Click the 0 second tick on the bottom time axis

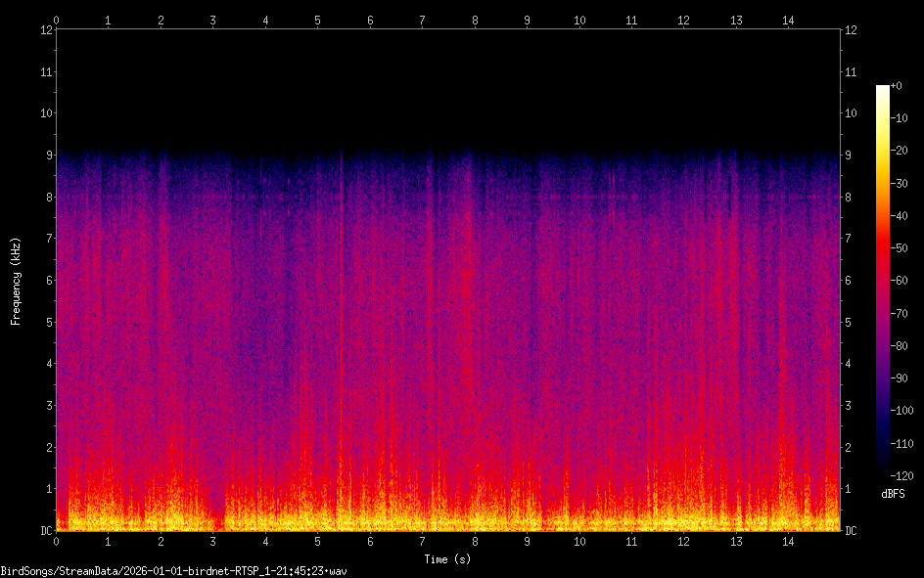(57, 541)
